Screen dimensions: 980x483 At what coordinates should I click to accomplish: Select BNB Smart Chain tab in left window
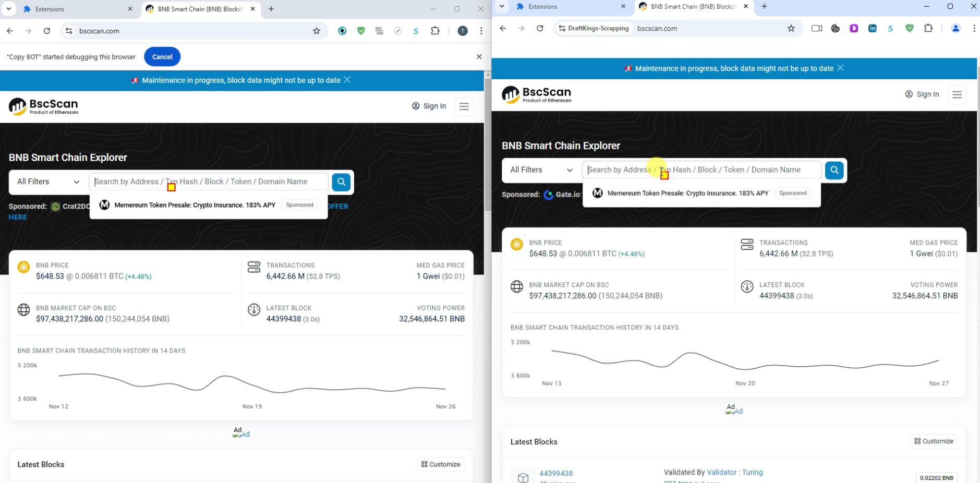200,9
